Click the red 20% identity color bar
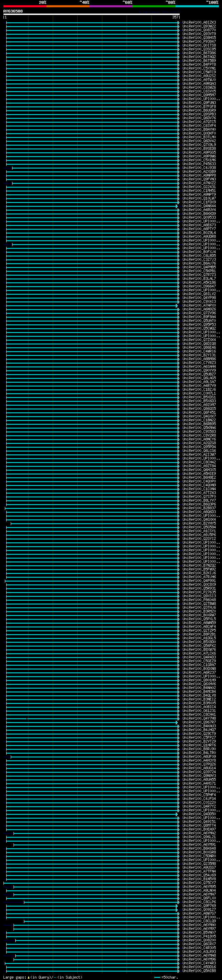Viewport: 222px width, 980px height. tap(25, 6)
